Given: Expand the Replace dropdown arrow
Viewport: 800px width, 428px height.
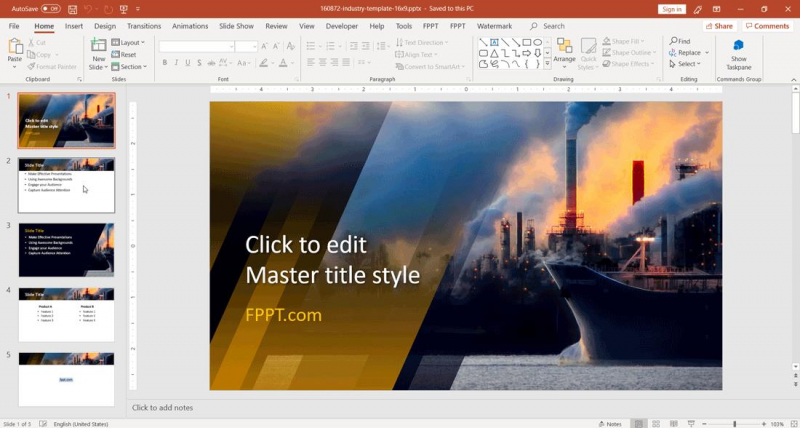Looking at the screenshot, I should point(707,53).
